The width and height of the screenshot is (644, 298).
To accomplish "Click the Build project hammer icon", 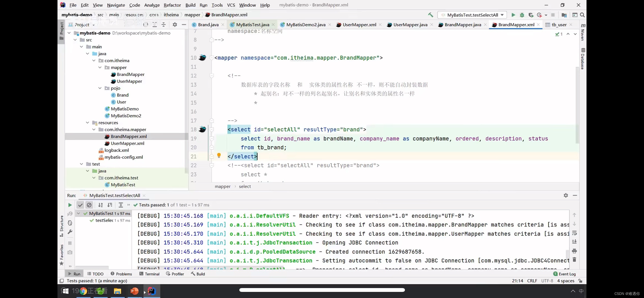I will coord(430,15).
